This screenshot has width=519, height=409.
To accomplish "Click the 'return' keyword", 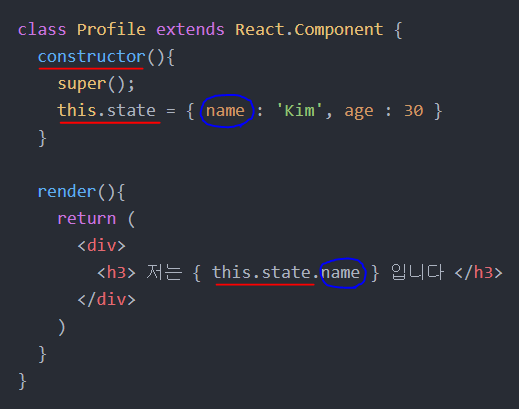I will pyautogui.click(x=87, y=219).
